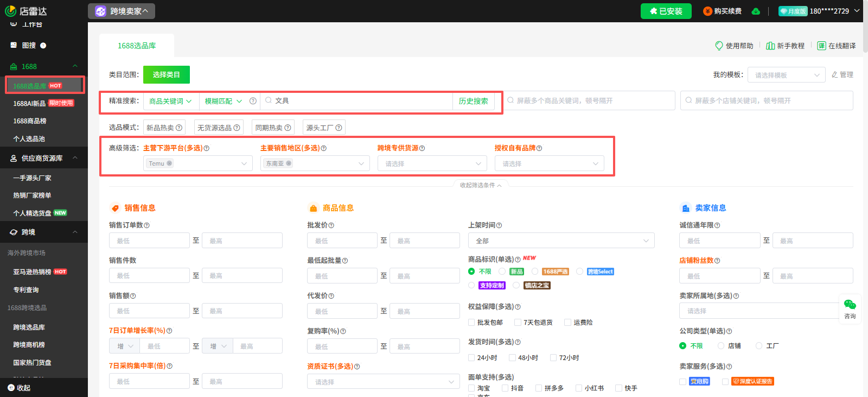Click the 销售订单数 最低 input field
The width and height of the screenshot is (868, 397).
tap(149, 241)
